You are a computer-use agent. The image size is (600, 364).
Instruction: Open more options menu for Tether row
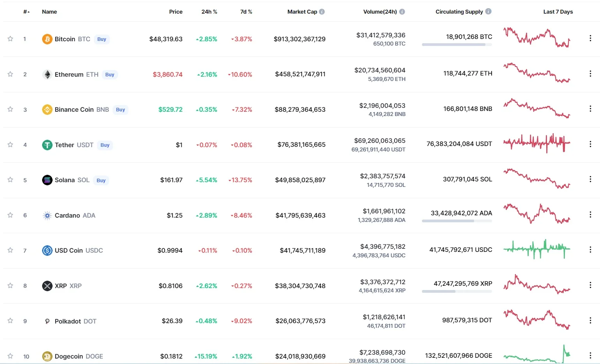point(590,144)
